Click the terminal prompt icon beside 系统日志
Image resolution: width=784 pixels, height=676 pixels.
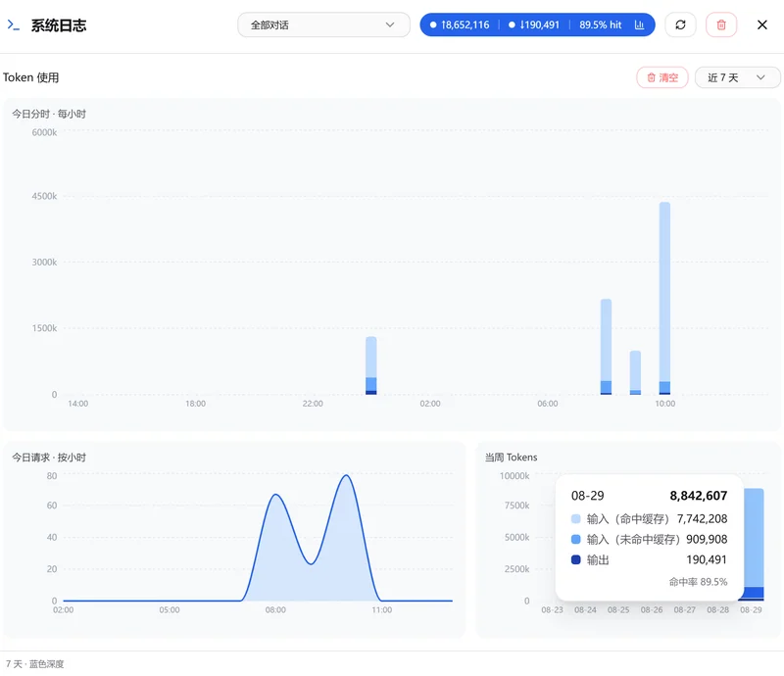tap(13, 25)
